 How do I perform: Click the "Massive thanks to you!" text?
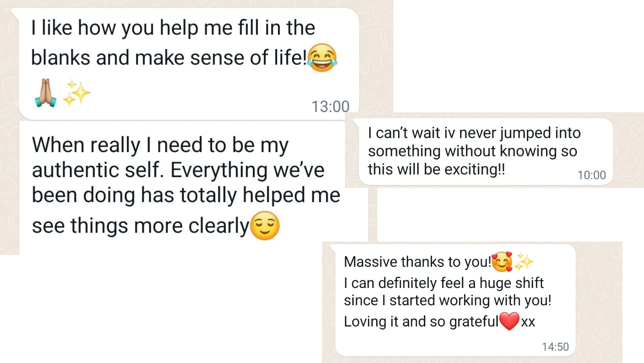[417, 262]
